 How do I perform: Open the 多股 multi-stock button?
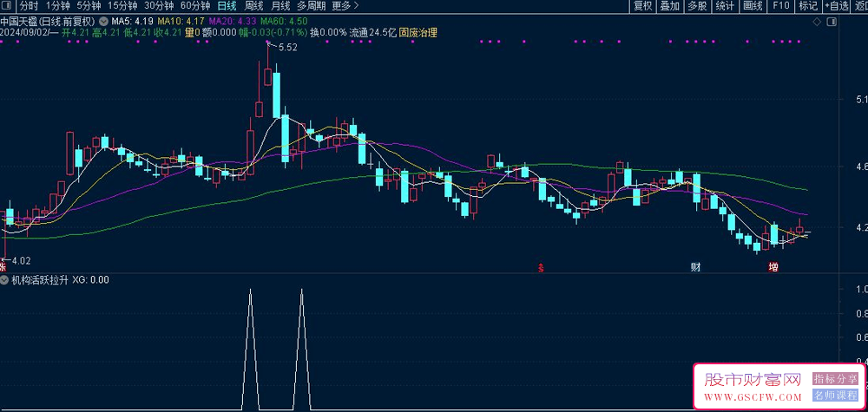(x=698, y=6)
